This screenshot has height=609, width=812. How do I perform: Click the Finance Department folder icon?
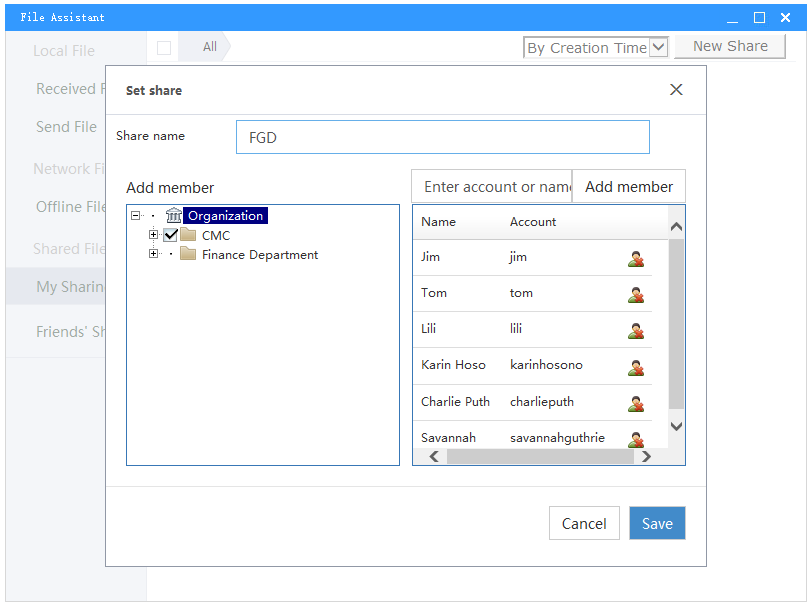coord(188,255)
